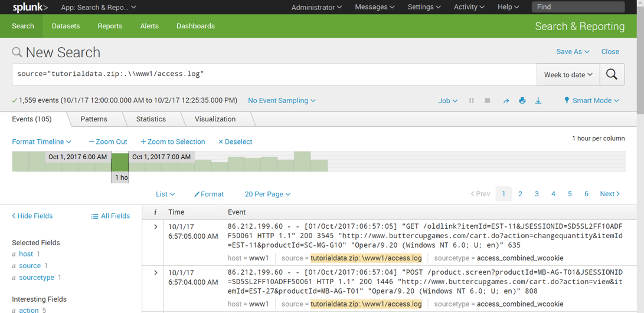Image resolution: width=644 pixels, height=313 pixels.
Task: Select sourcetype field in sidebar
Action: [x=37, y=278]
